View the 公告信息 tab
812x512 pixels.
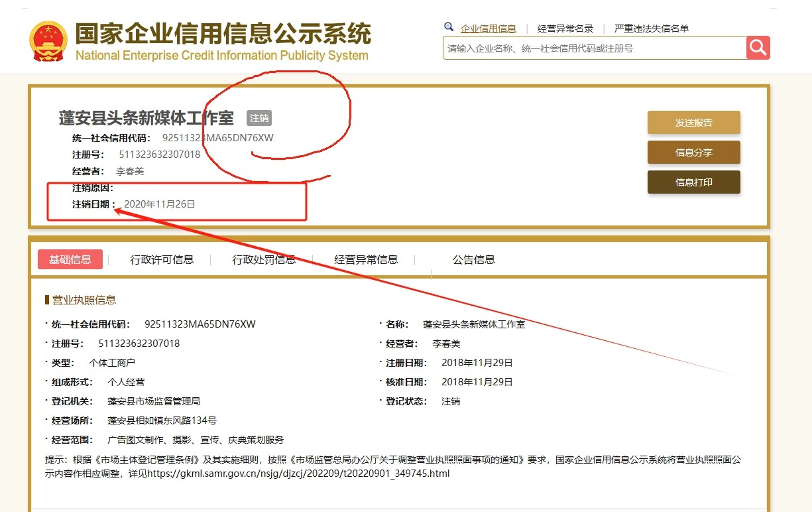[x=473, y=259]
